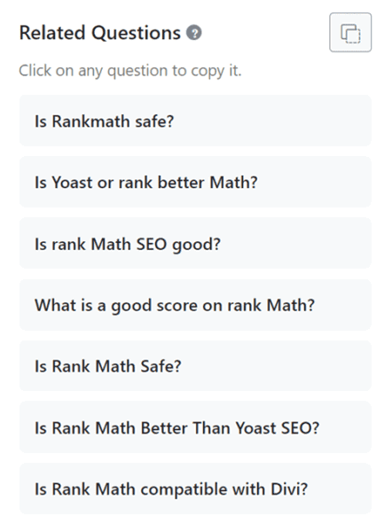Choose the capitalized "Is Rank Math Safe?" entry
This screenshot has height=532, width=392.
195,365
